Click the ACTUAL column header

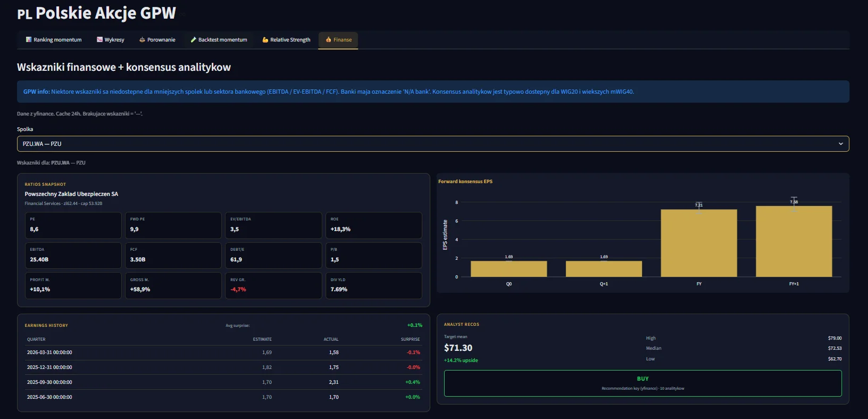point(331,339)
